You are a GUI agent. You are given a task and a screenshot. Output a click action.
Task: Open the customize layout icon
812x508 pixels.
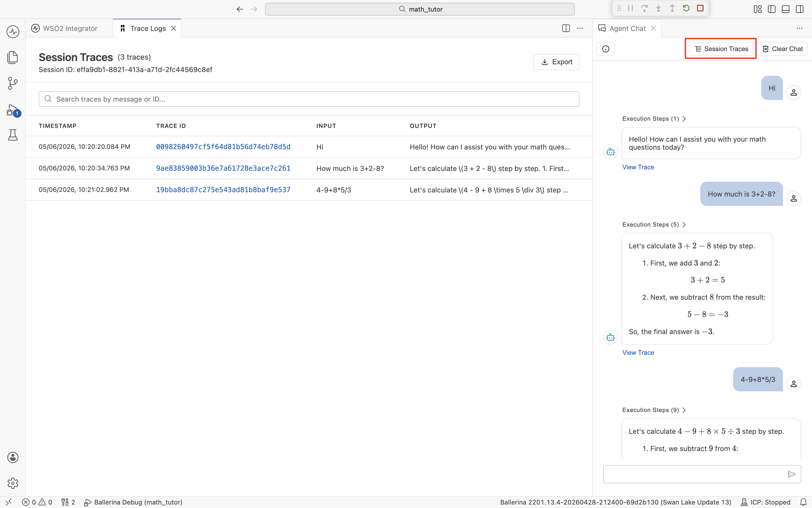click(758, 9)
